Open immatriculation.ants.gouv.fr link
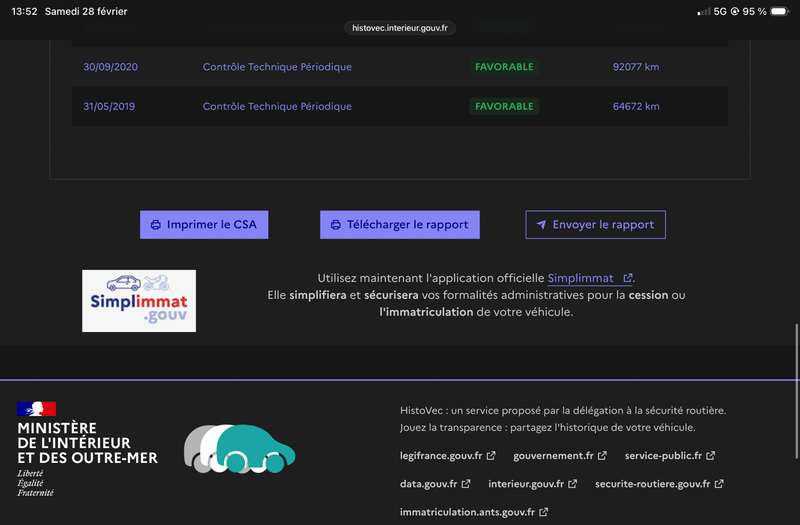The height and width of the screenshot is (525, 800). point(473,512)
